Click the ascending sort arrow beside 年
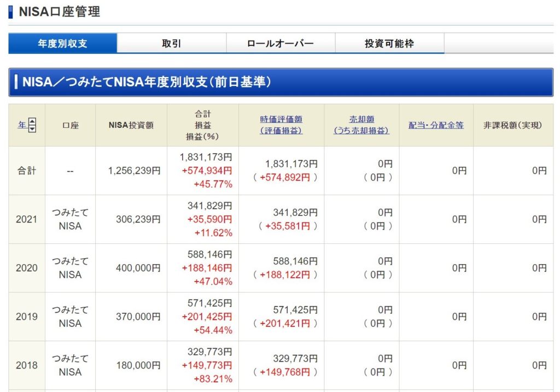Image resolution: width=560 pixels, height=392 pixels. click(x=32, y=122)
